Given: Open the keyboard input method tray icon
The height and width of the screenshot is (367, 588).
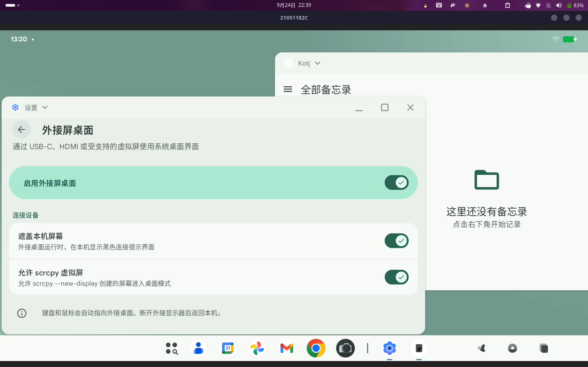Looking at the screenshot, I should click(439, 5).
